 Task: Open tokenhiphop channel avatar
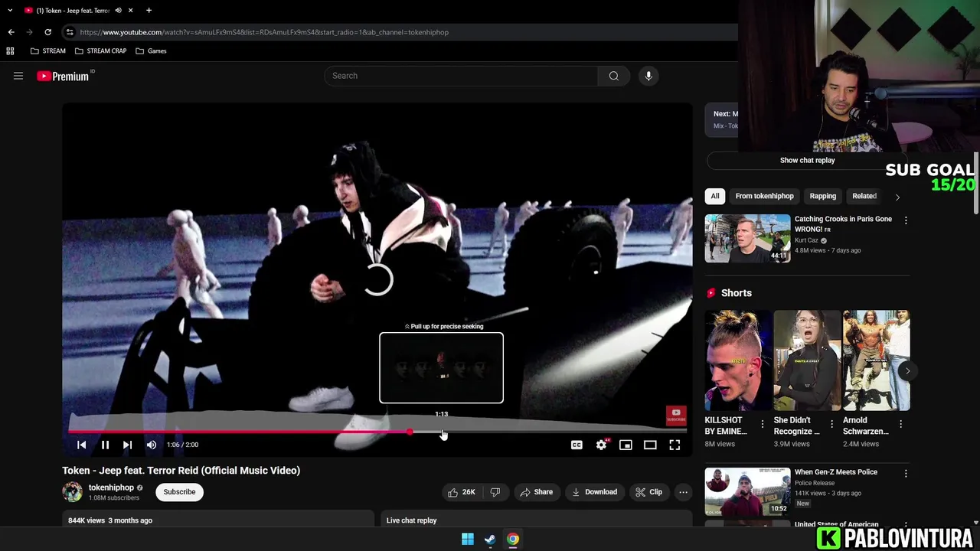(72, 492)
